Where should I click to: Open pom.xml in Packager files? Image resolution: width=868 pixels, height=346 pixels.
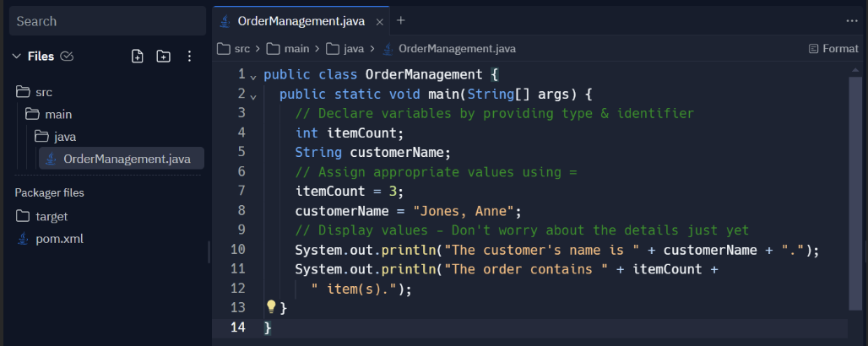coord(50,239)
